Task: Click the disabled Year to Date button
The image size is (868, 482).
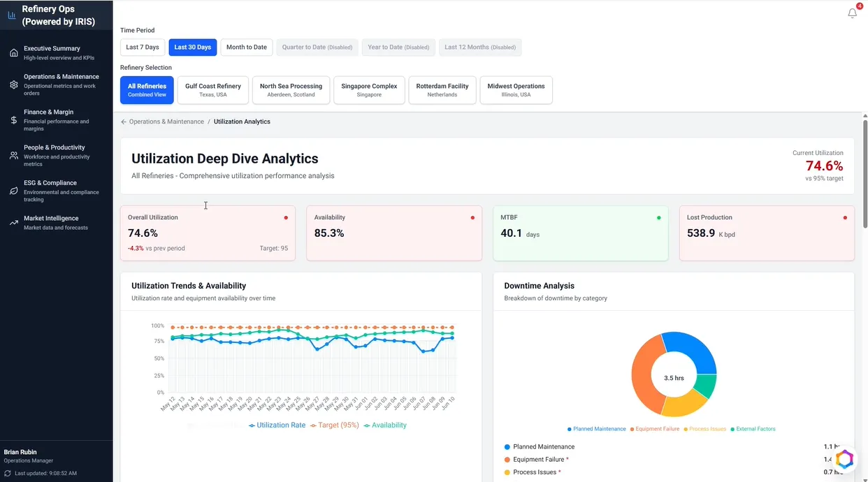Action: coord(398,48)
